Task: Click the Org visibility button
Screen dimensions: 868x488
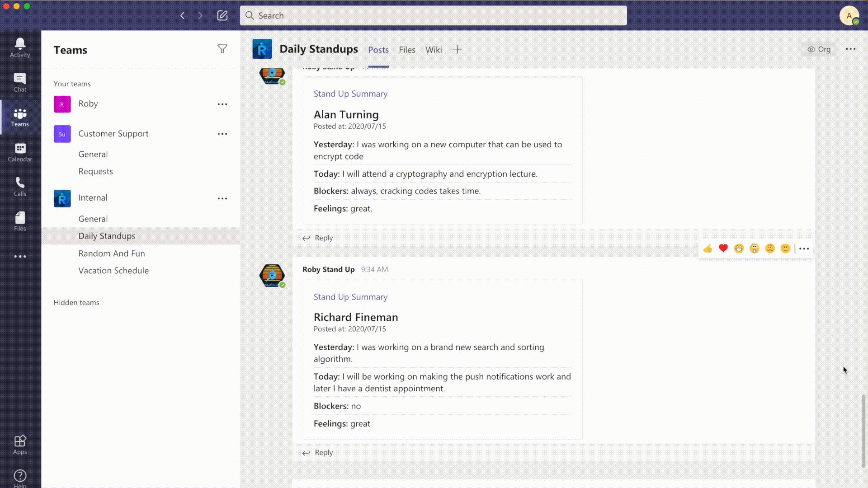Action: pyautogui.click(x=819, y=49)
